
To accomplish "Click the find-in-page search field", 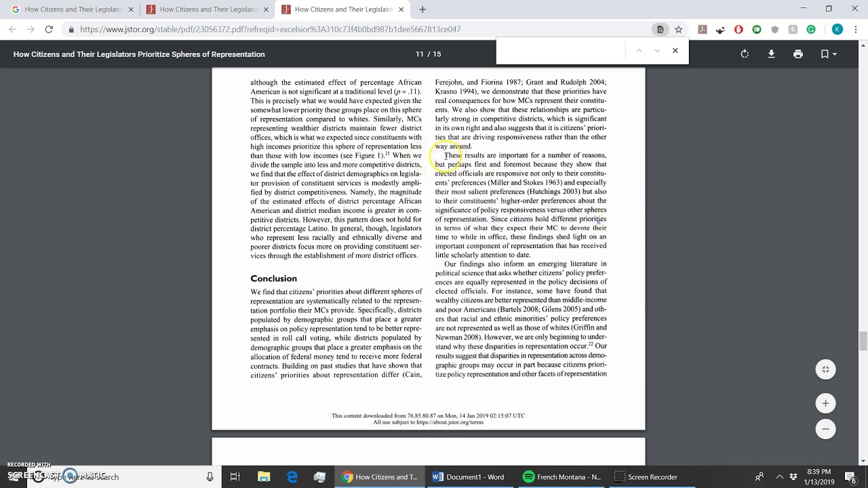I will (x=561, y=51).
